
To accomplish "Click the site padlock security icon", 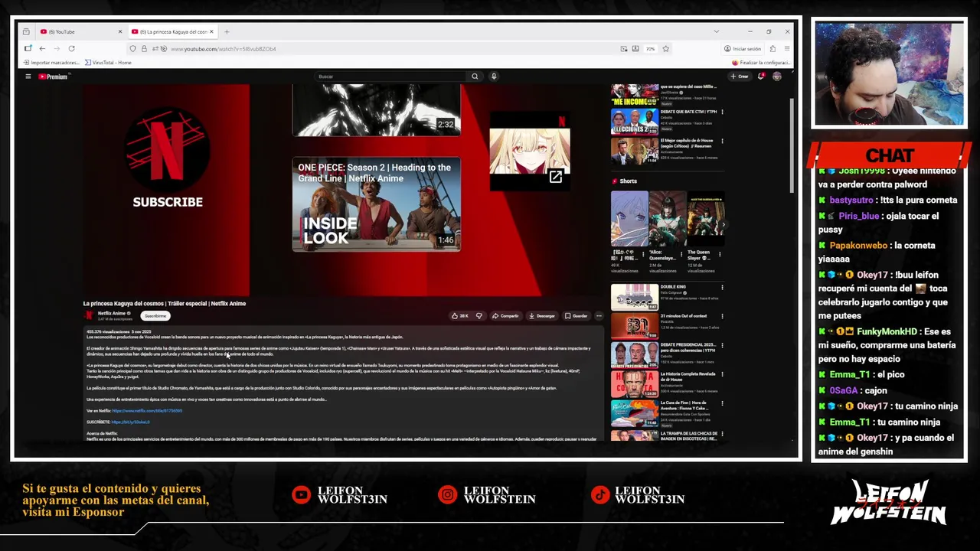I will (x=144, y=49).
